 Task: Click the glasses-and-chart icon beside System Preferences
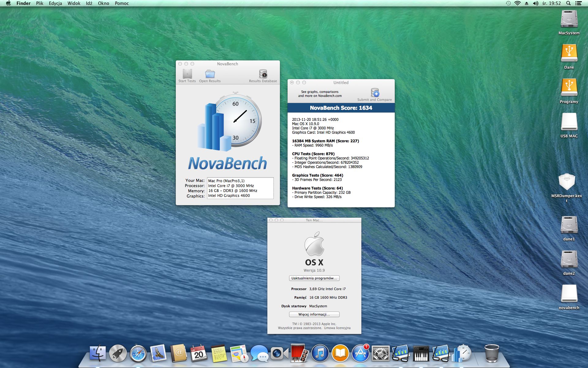click(x=401, y=354)
